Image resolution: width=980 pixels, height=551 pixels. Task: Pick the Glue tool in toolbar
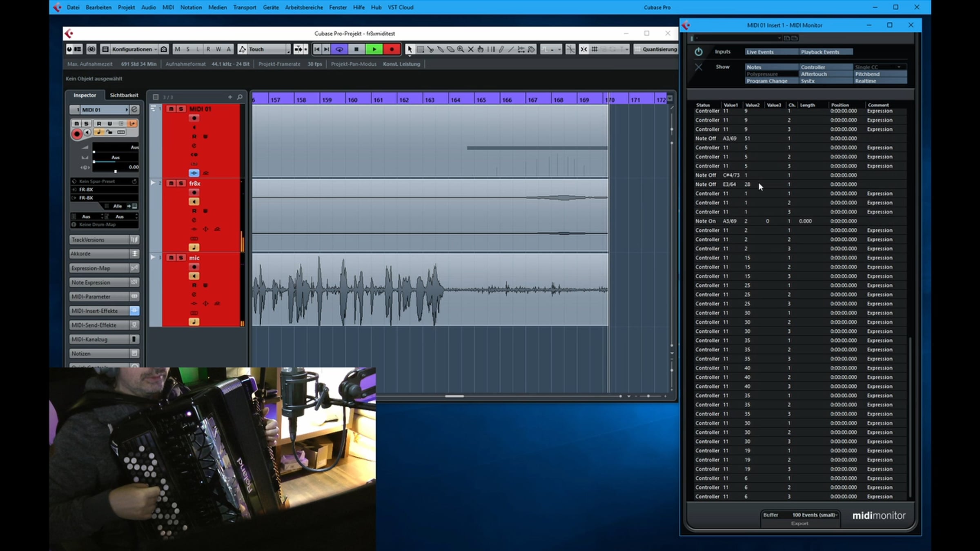441,49
